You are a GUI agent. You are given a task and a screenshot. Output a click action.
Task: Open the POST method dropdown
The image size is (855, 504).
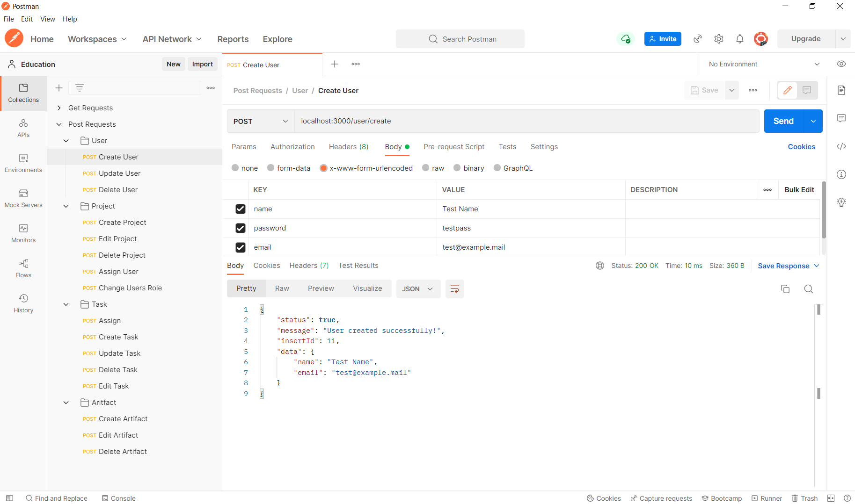[260, 121]
